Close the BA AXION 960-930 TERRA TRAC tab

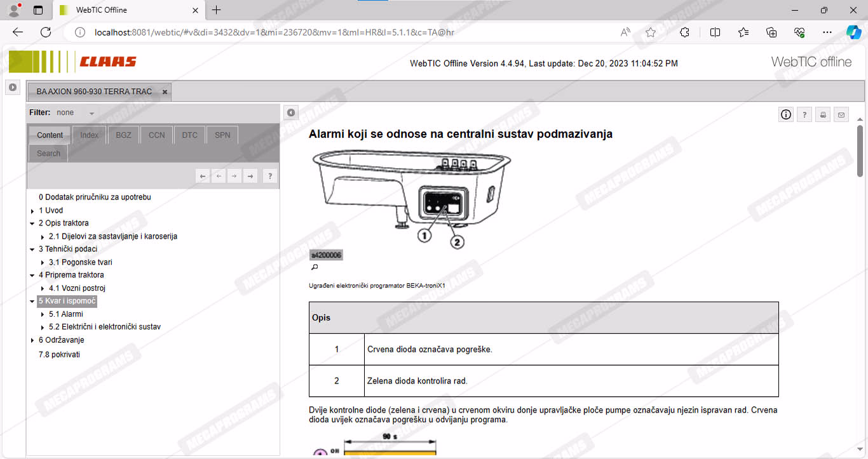(165, 92)
